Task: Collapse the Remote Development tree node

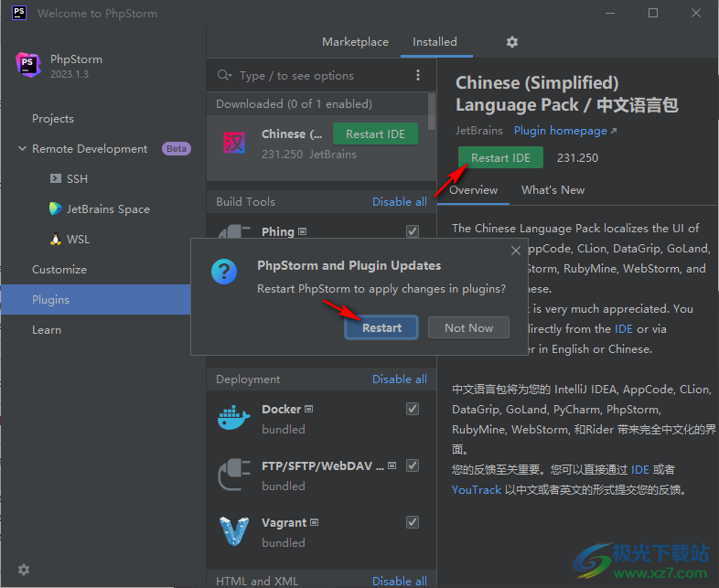Action: click(x=22, y=148)
